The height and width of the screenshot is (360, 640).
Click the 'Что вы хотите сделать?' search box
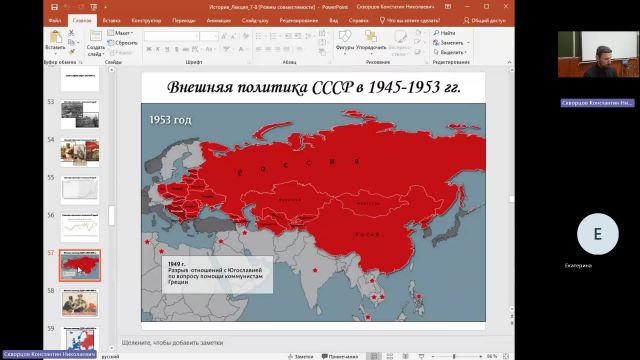click(x=410, y=20)
